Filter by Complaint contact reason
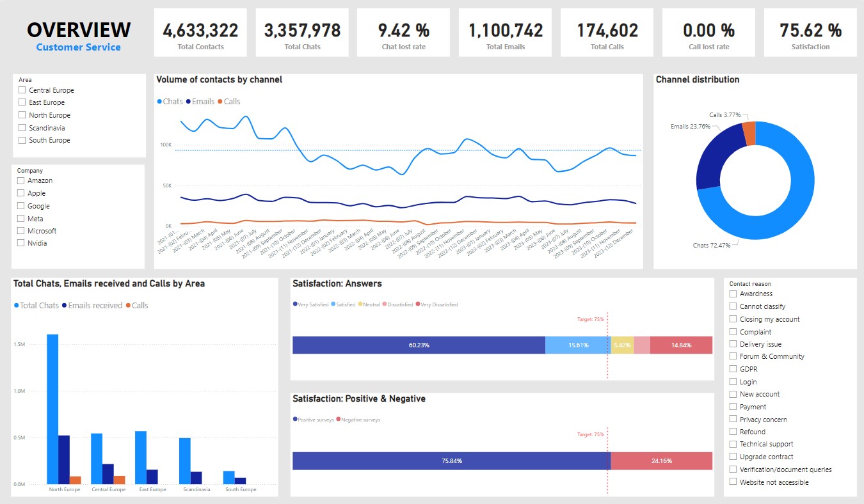Viewport: 864px width, 504px height. click(x=733, y=332)
